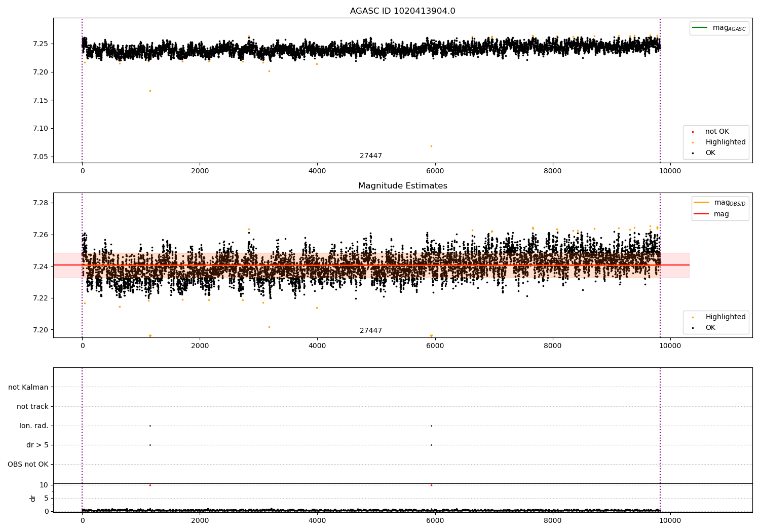Viewport: 760px width, 532px height.
Task: Click the 'not Kalman' axis label
Action: pyautogui.click(x=28, y=387)
